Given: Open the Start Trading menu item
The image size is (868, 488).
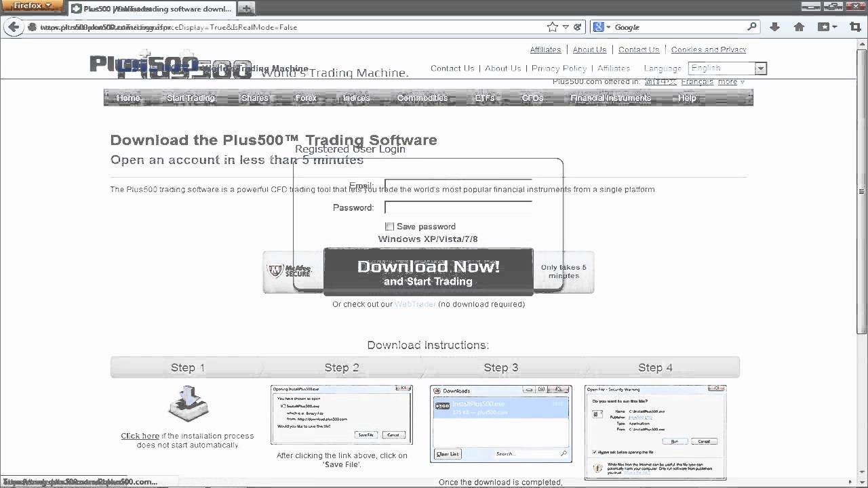Looking at the screenshot, I should coord(191,98).
